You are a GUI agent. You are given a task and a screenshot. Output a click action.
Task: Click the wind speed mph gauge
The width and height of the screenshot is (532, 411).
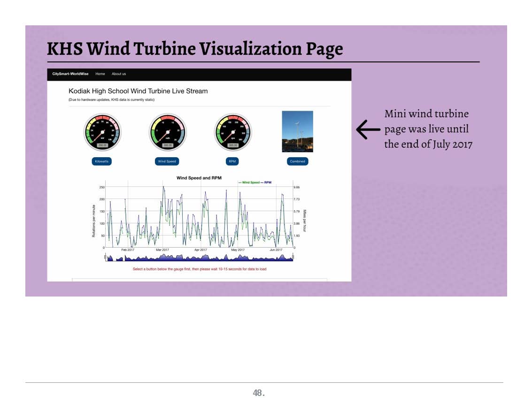(167, 132)
